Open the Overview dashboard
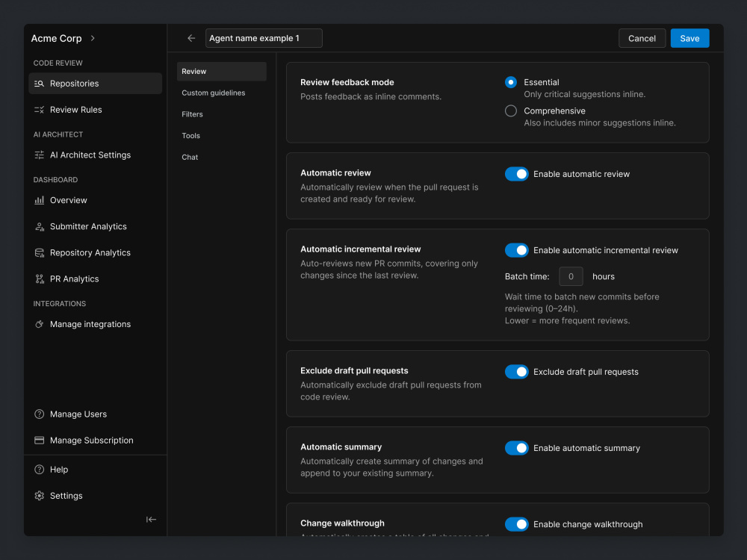The height and width of the screenshot is (560, 747). click(x=96, y=200)
